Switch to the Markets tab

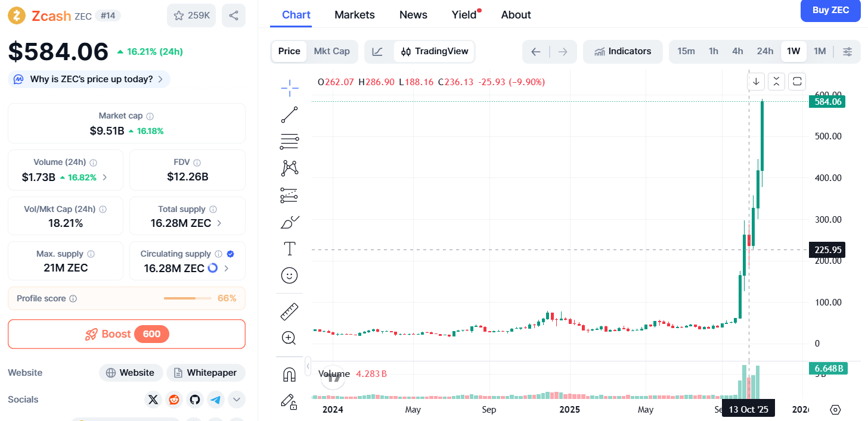pyautogui.click(x=354, y=14)
